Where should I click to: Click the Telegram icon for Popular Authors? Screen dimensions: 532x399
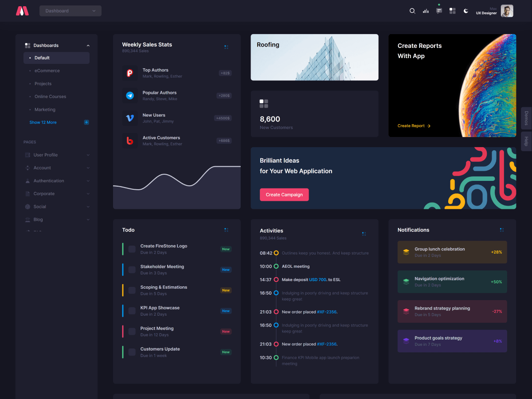point(130,95)
